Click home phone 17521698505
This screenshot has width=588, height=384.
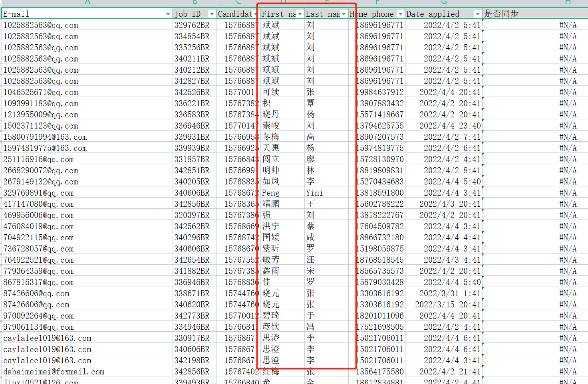point(380,327)
